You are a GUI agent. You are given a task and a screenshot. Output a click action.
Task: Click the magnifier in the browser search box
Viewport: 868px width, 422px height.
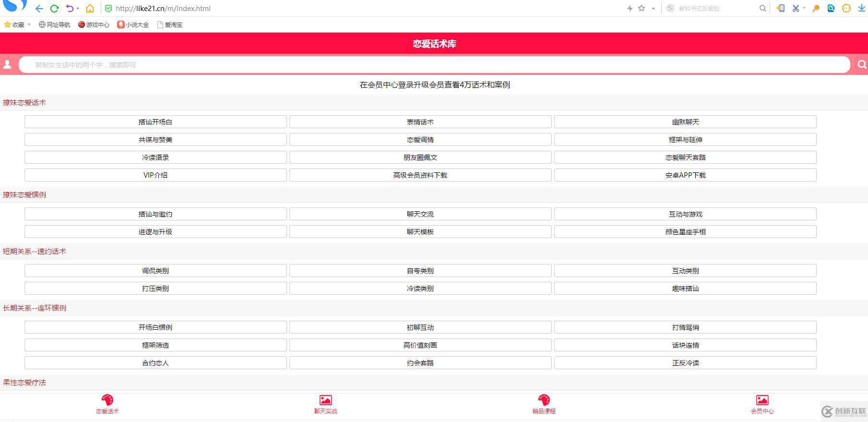762,8
